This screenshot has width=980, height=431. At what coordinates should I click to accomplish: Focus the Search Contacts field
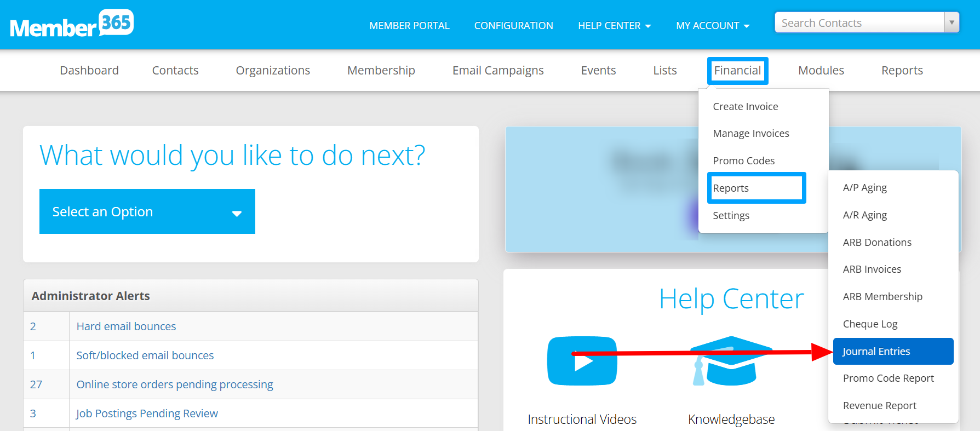click(859, 22)
